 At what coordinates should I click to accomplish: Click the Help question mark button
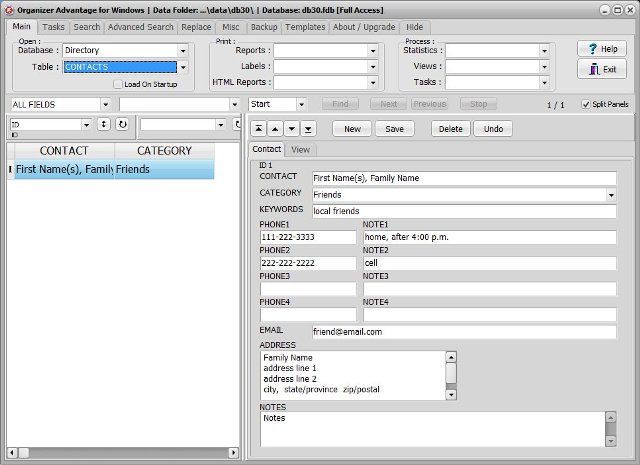pos(602,49)
